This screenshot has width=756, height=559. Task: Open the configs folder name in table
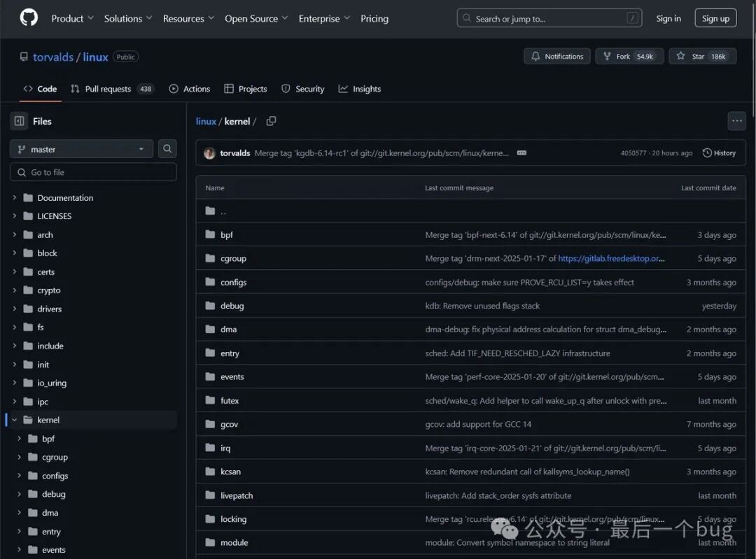click(x=233, y=282)
